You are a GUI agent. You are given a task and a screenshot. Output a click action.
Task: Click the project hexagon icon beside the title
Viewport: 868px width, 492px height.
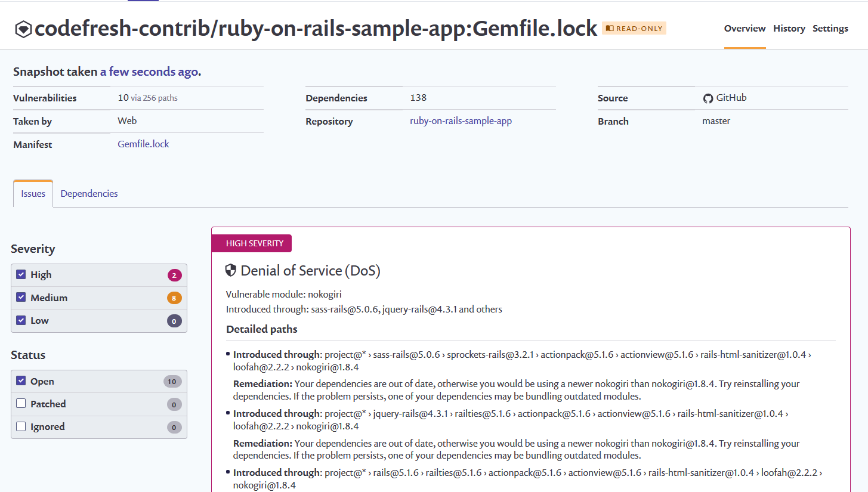pos(23,29)
